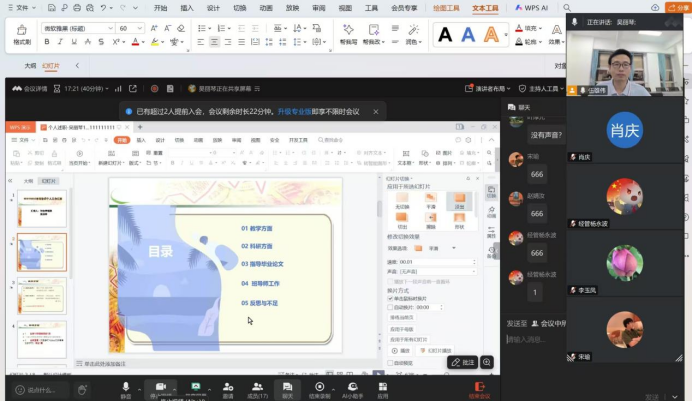Open the apps icon in meeting bar

(382, 387)
